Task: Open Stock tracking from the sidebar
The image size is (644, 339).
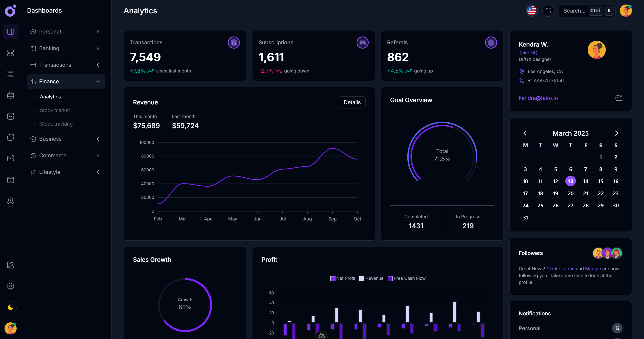Action: click(56, 124)
